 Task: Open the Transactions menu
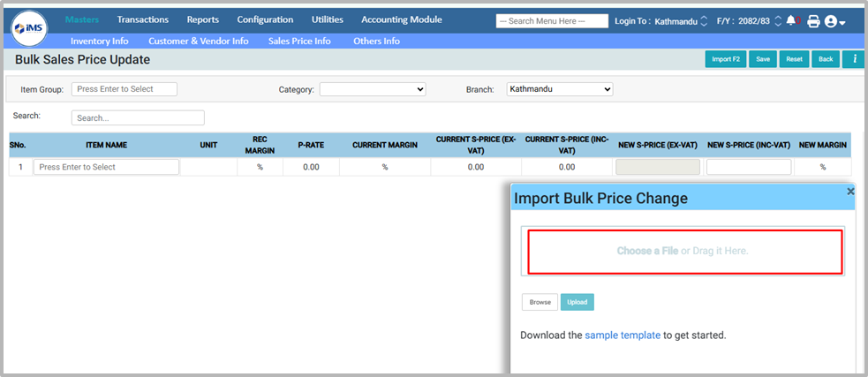[142, 19]
